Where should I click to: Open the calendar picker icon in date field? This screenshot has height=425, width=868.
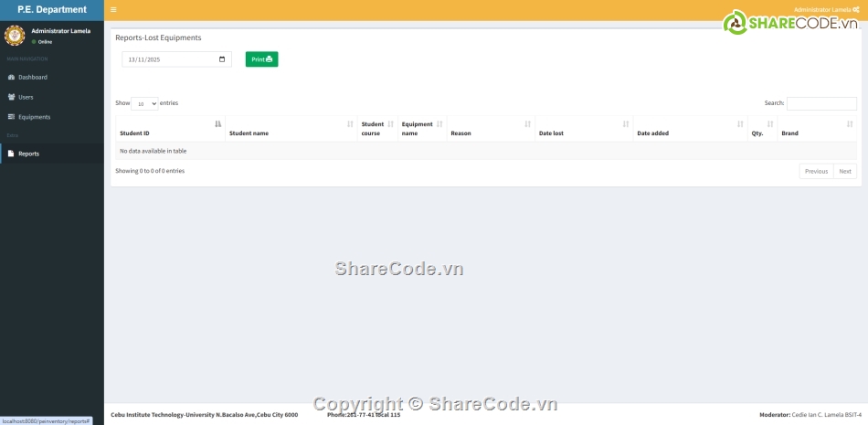click(222, 59)
